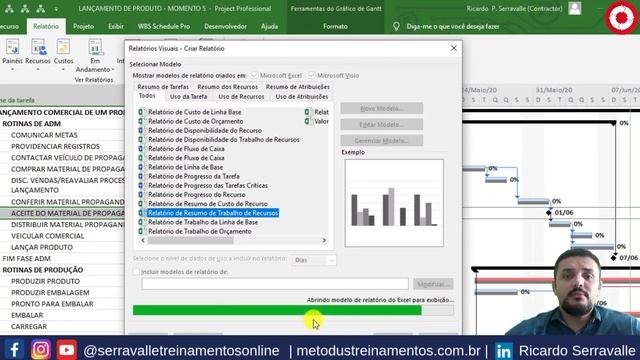The width and height of the screenshot is (640, 360).
Task: Click icon of Relatório de Linha de Base
Action: pyautogui.click(x=142, y=167)
